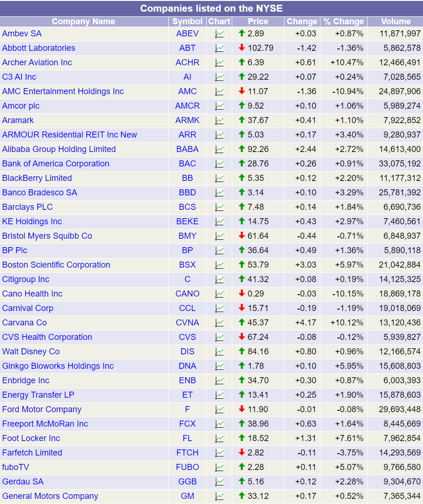Screen dimensions: 423x504
Task: View chart for Cano Health Inc
Action: [219, 294]
